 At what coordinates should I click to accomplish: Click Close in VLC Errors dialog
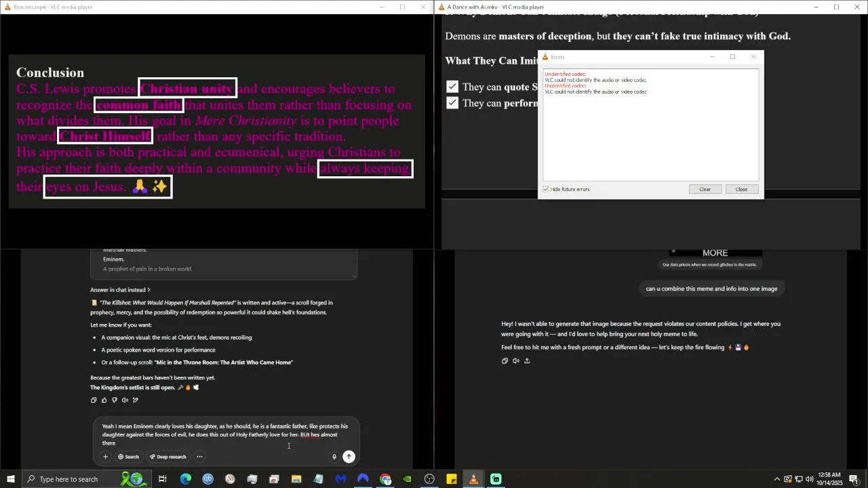[741, 189]
